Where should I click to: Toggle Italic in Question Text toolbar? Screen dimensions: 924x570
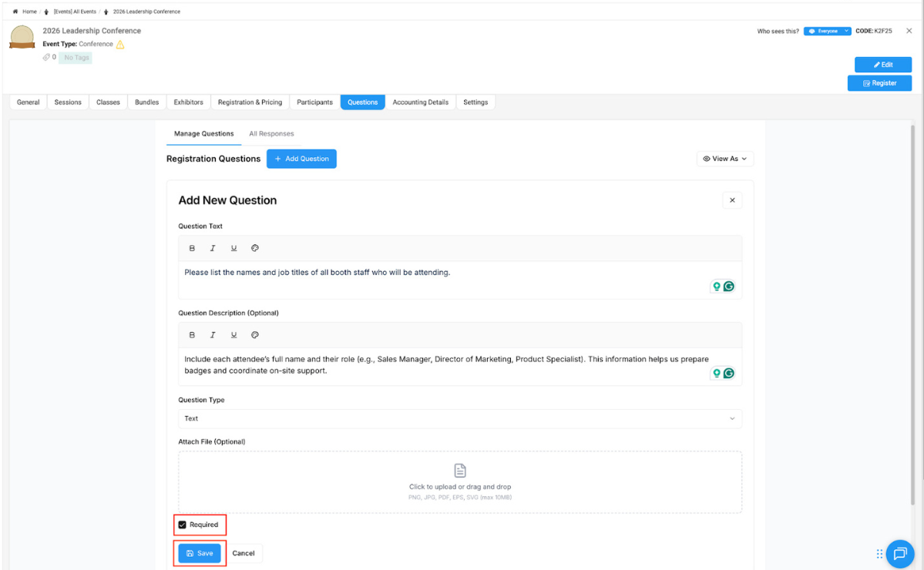[213, 248]
